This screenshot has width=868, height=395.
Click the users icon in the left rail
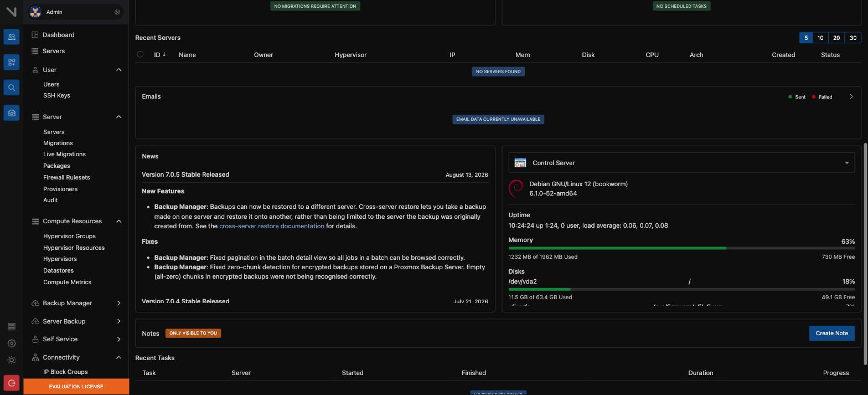(11, 37)
